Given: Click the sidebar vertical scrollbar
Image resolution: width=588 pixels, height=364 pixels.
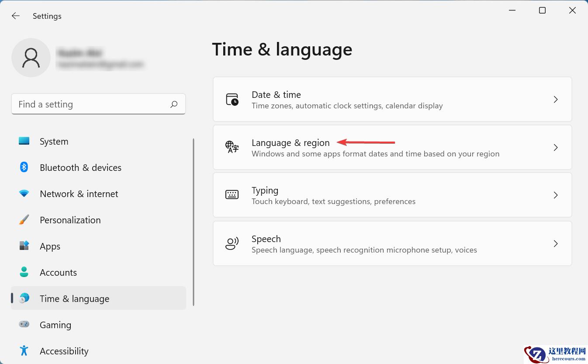Looking at the screenshot, I should pos(193,222).
